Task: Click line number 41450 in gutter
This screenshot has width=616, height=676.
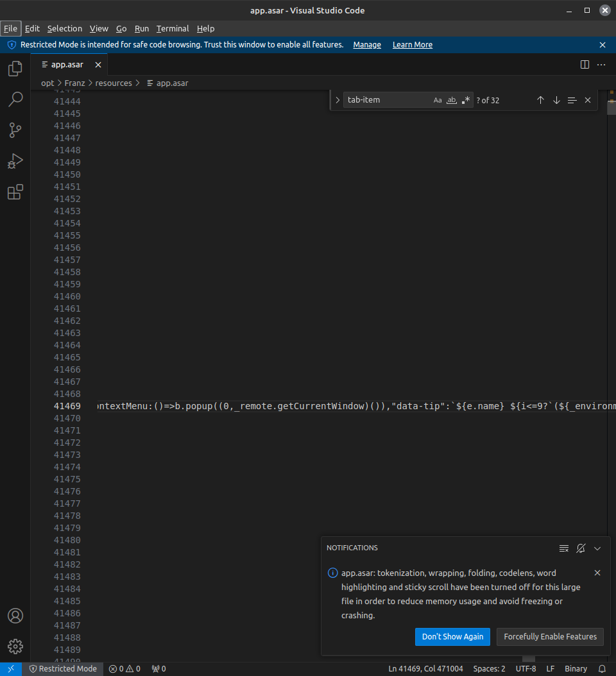Action: pos(67,174)
